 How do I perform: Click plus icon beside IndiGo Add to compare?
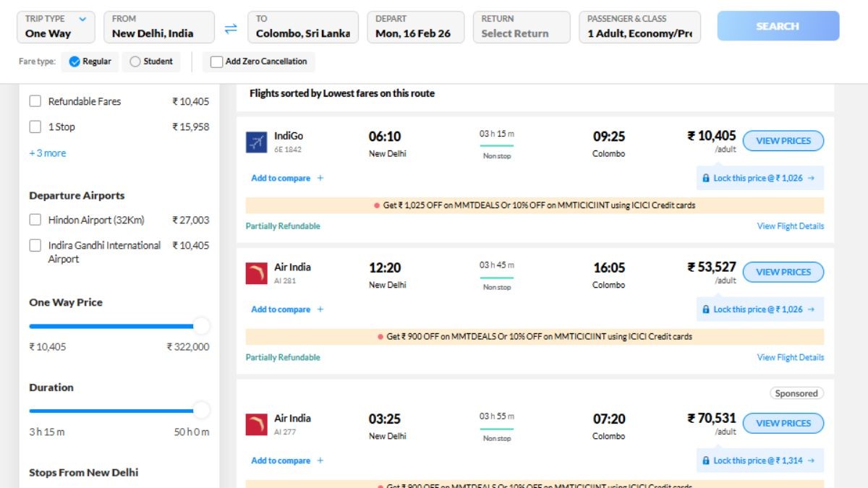(320, 178)
